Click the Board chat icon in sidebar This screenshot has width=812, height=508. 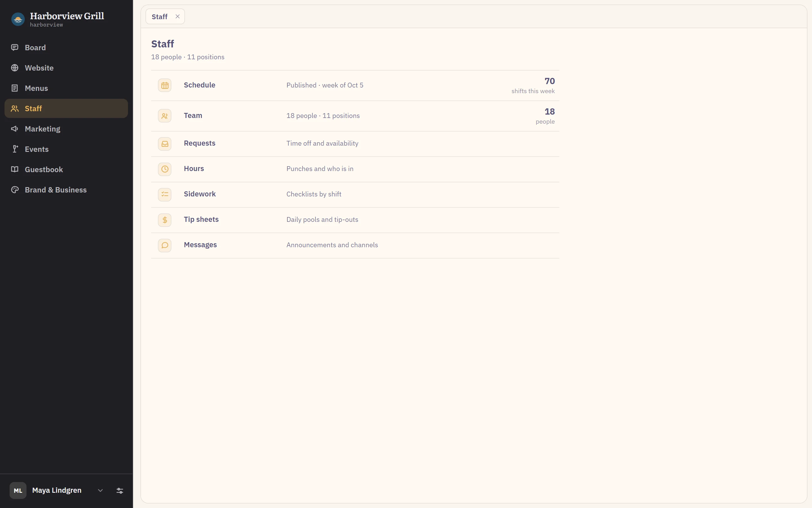(15, 47)
